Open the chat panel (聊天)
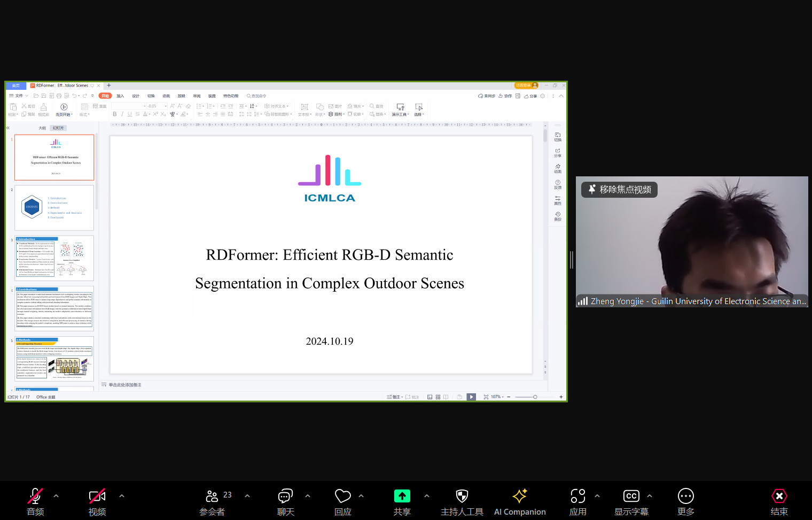812x520 pixels. [x=286, y=501]
